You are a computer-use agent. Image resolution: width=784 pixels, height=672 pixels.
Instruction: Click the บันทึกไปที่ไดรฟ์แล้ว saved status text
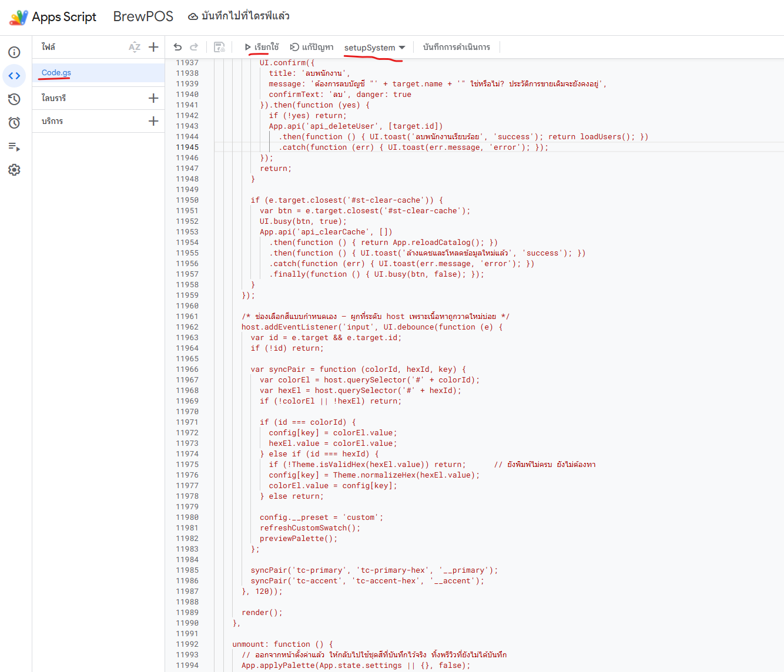pos(246,16)
